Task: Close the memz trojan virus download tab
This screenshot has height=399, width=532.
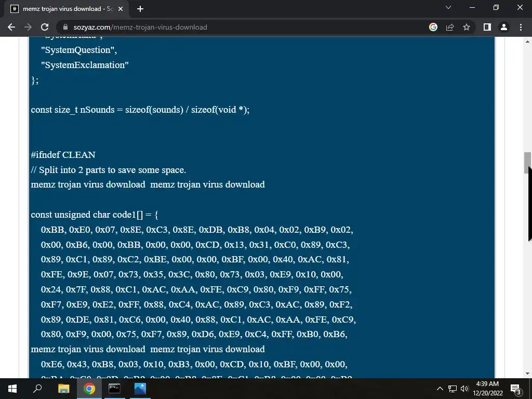Action: tap(121, 9)
